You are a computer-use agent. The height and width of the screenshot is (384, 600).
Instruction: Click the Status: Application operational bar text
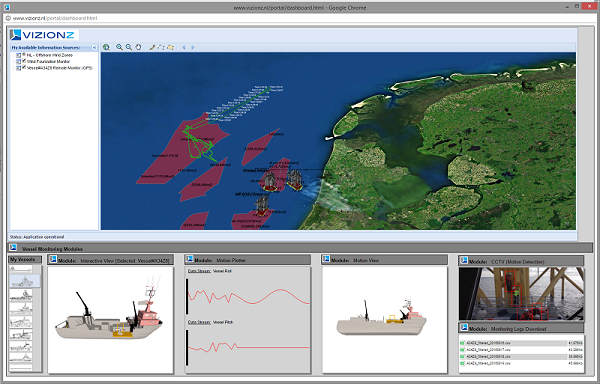click(x=37, y=237)
